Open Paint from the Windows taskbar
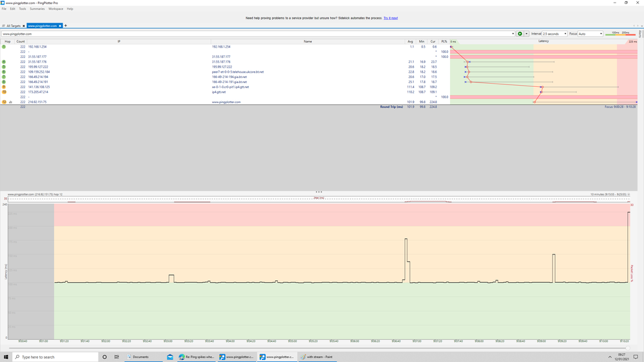Viewport: 644px width, 362px height. [x=318, y=357]
